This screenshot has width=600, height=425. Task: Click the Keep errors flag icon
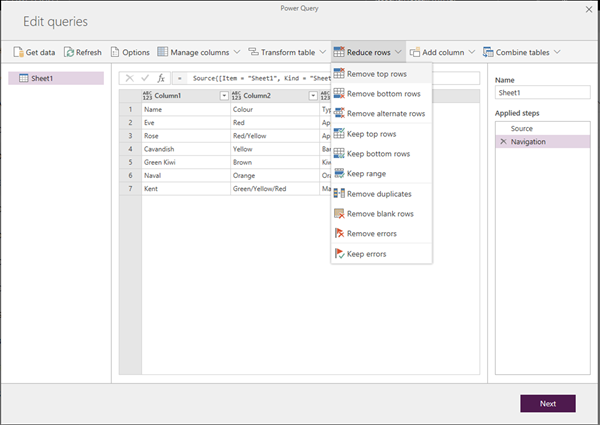coord(339,254)
